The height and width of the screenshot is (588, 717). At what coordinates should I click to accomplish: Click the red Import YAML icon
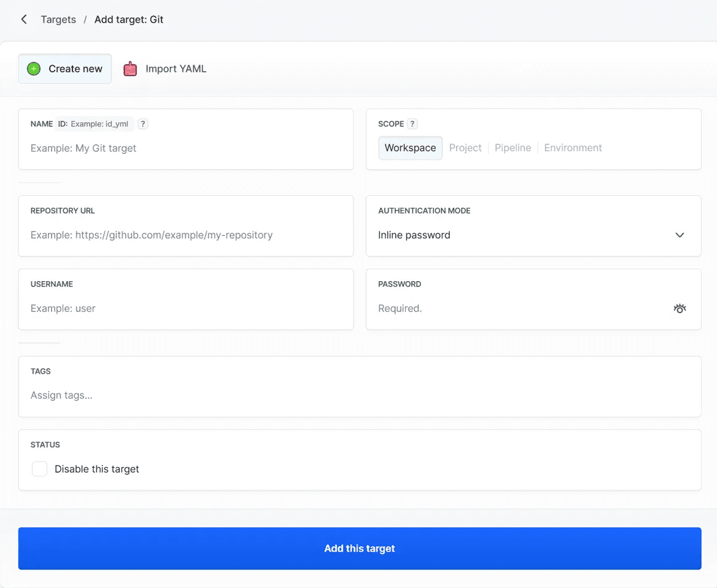coord(130,69)
